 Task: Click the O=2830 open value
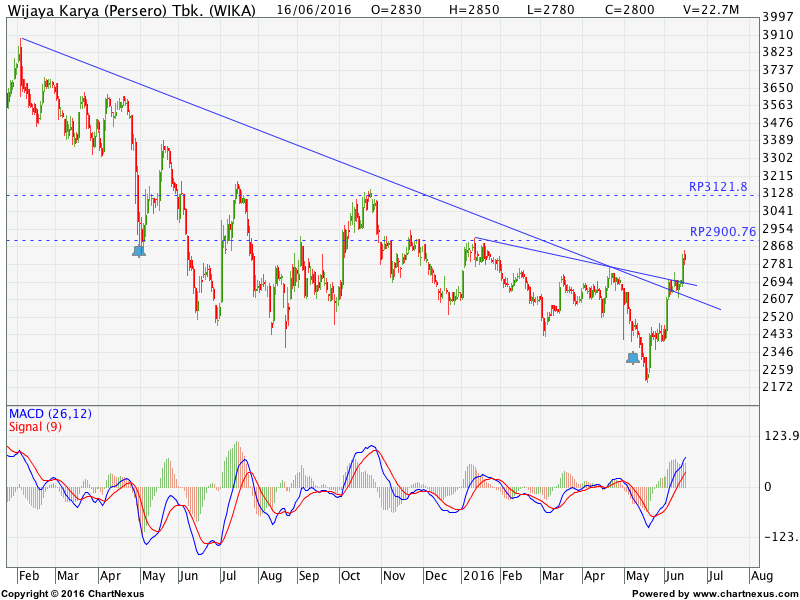pos(396,9)
